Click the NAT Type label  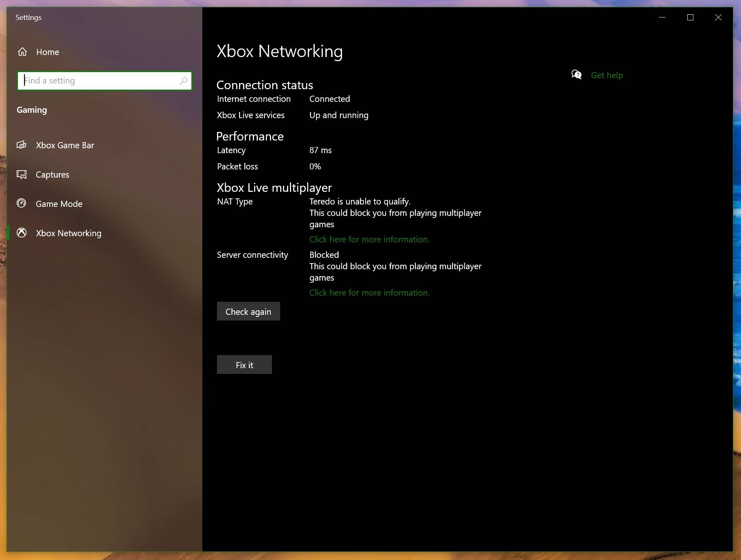pos(235,202)
